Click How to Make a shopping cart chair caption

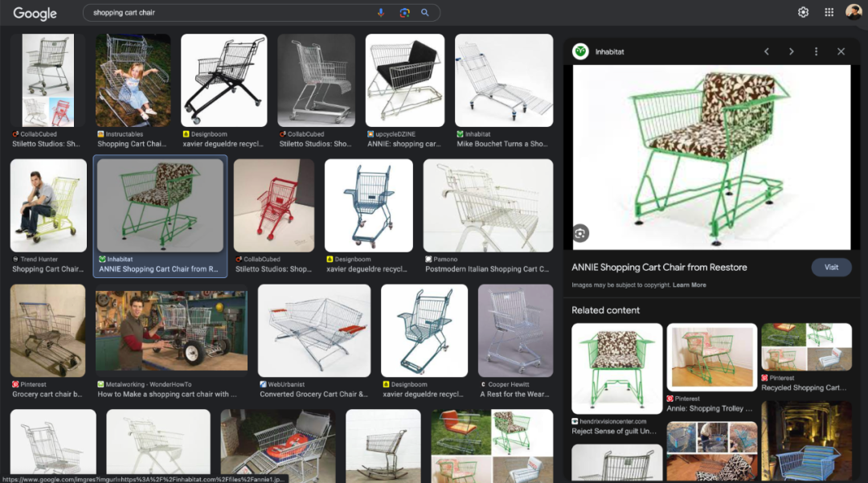(x=167, y=394)
